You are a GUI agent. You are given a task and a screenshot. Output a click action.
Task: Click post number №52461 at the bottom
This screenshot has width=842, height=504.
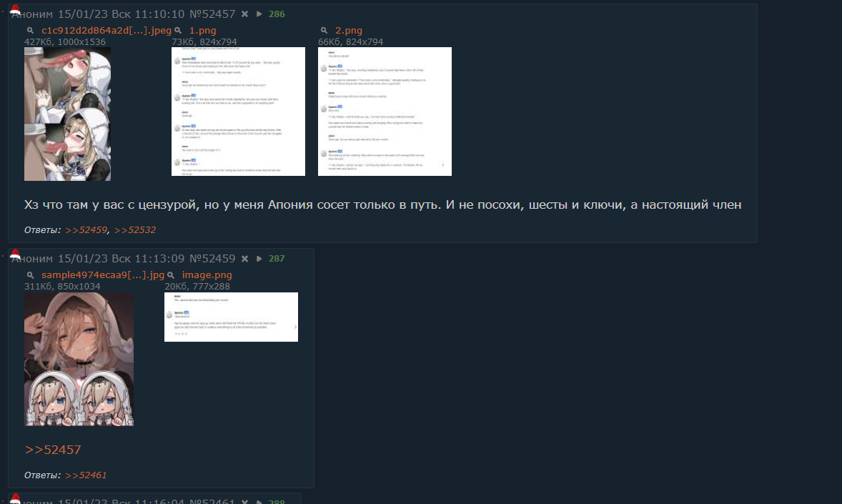(x=212, y=500)
